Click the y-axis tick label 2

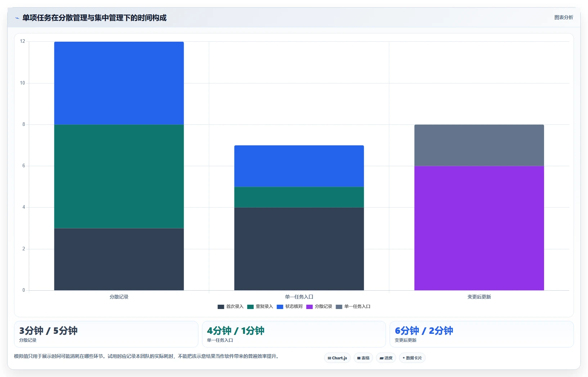coord(24,249)
